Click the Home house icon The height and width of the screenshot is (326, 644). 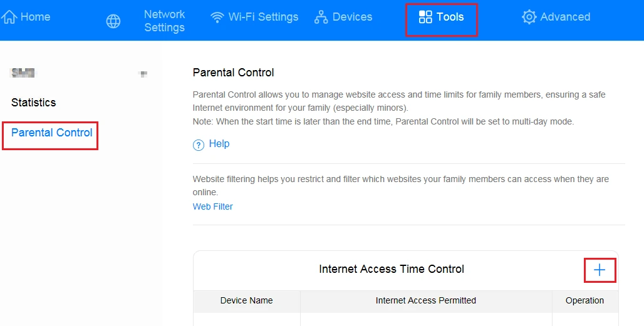(x=9, y=17)
